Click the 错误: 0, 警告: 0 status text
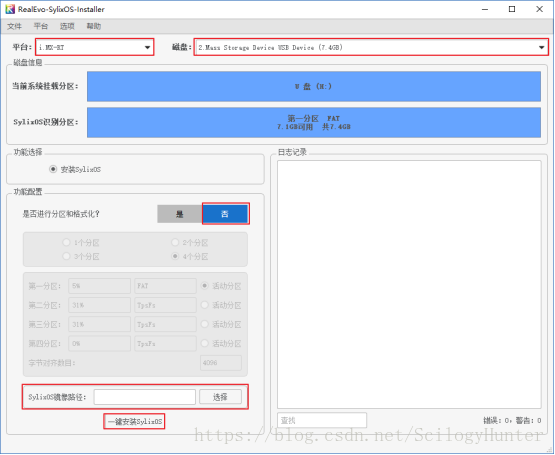The width and height of the screenshot is (555, 455). pyautogui.click(x=512, y=420)
